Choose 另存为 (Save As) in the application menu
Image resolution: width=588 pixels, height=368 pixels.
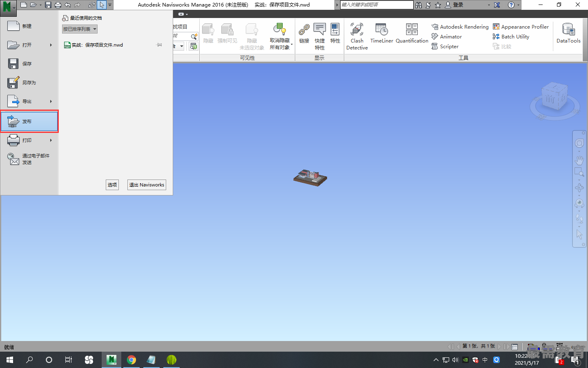click(x=29, y=83)
